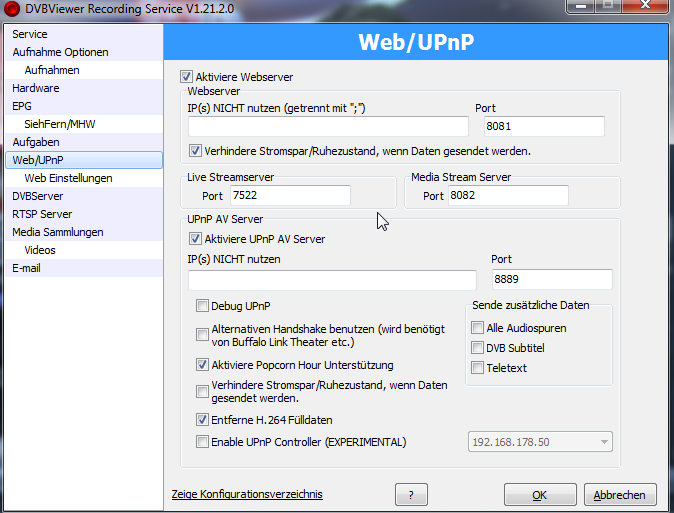Open Web Einstellungen settings page
This screenshot has height=513, width=674.
[x=68, y=178]
